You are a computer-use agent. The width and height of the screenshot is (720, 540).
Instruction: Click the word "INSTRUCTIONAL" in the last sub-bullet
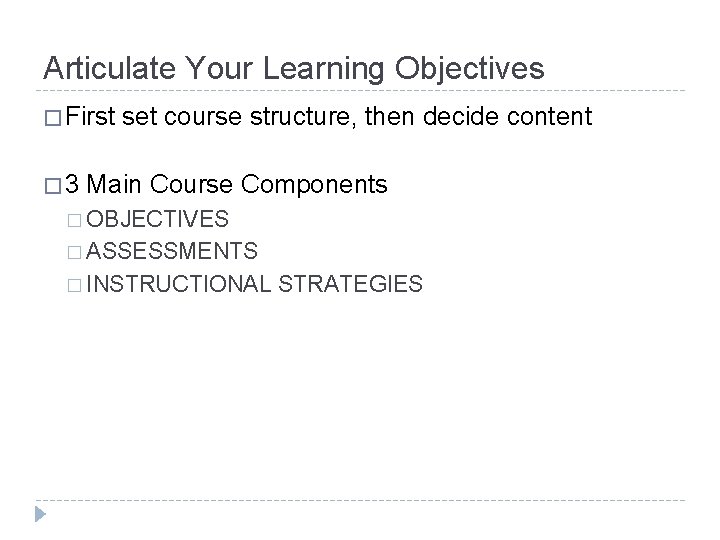(x=178, y=284)
